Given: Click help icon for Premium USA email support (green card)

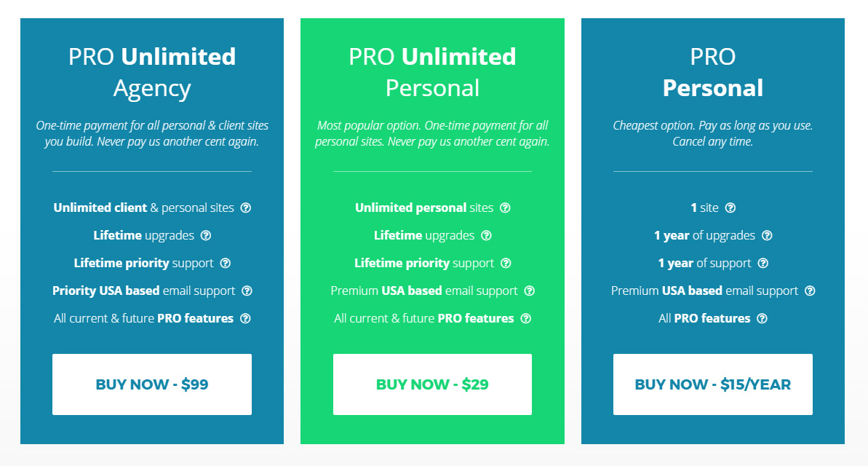Looking at the screenshot, I should click(529, 291).
